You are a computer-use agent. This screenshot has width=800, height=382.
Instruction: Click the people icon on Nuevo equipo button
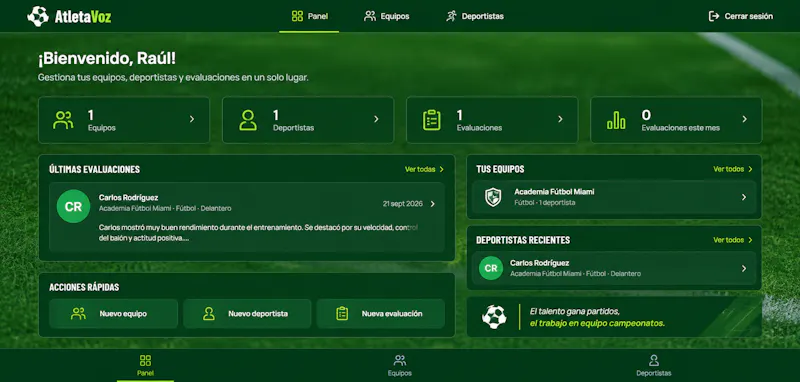78,314
